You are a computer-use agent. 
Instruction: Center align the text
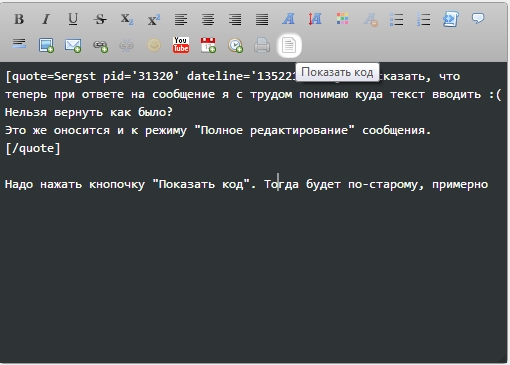click(208, 19)
